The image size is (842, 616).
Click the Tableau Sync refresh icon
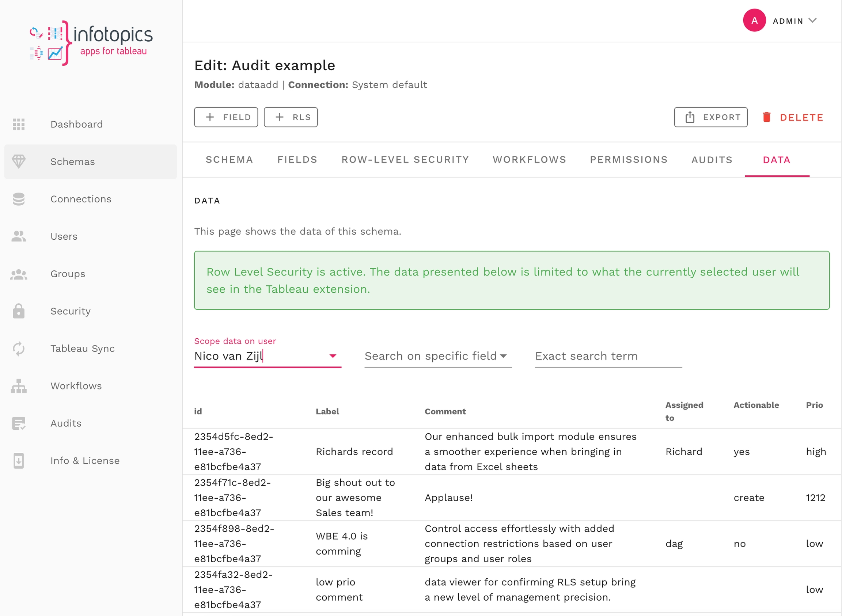[x=19, y=349]
